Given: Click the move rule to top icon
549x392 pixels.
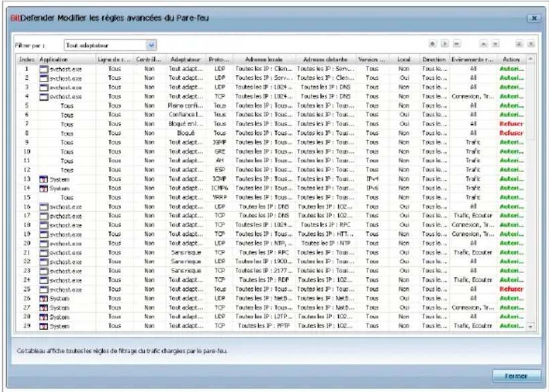Looking at the screenshot, I should click(x=519, y=44).
